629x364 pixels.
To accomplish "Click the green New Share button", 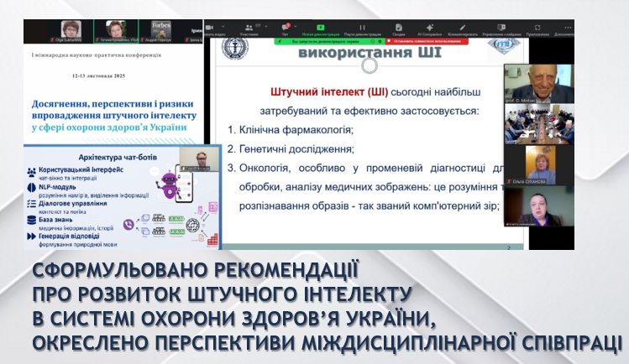I will tap(321, 25).
